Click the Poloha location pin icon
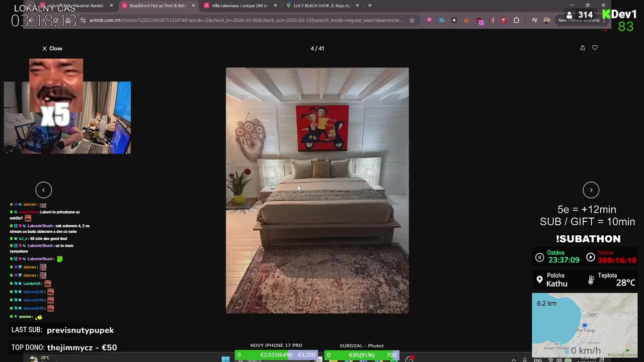This screenshot has width=644, height=362. pyautogui.click(x=540, y=280)
